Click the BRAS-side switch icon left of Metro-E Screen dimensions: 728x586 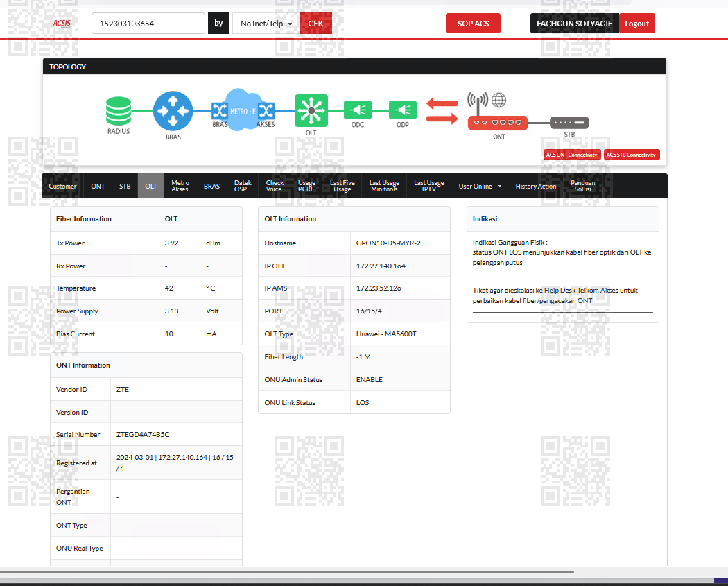(x=219, y=111)
